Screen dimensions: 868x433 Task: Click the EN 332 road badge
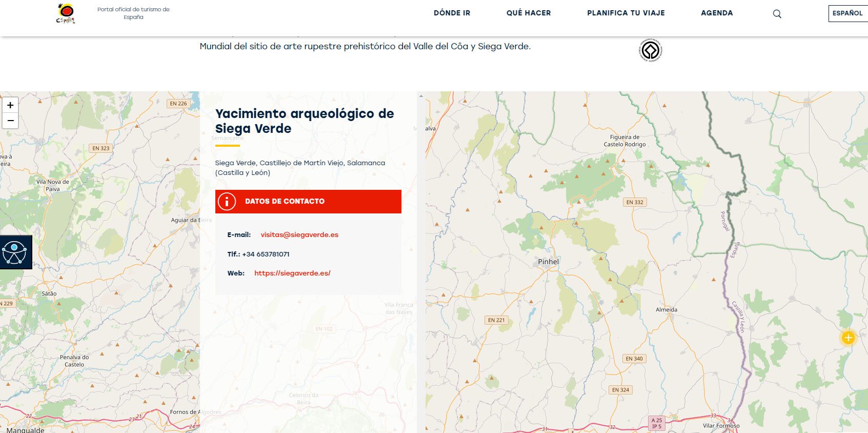point(635,202)
